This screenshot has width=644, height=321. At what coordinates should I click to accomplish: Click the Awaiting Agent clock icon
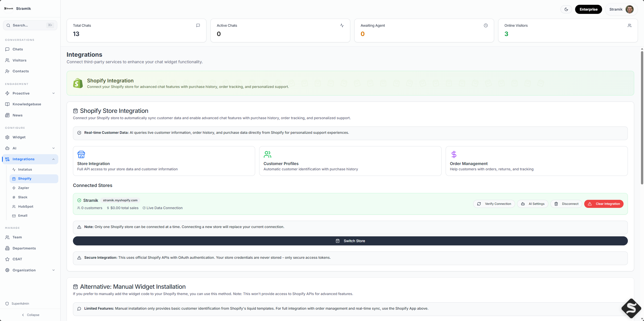[x=486, y=25]
